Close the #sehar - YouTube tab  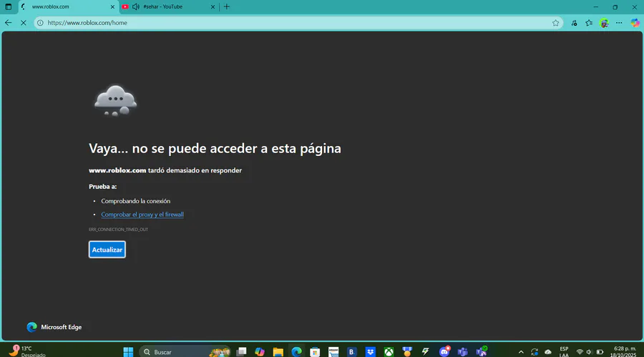[213, 7]
